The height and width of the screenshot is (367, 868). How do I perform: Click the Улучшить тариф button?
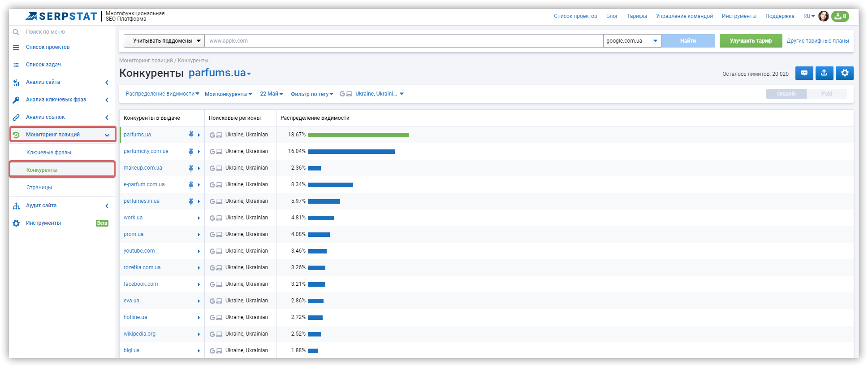(751, 41)
